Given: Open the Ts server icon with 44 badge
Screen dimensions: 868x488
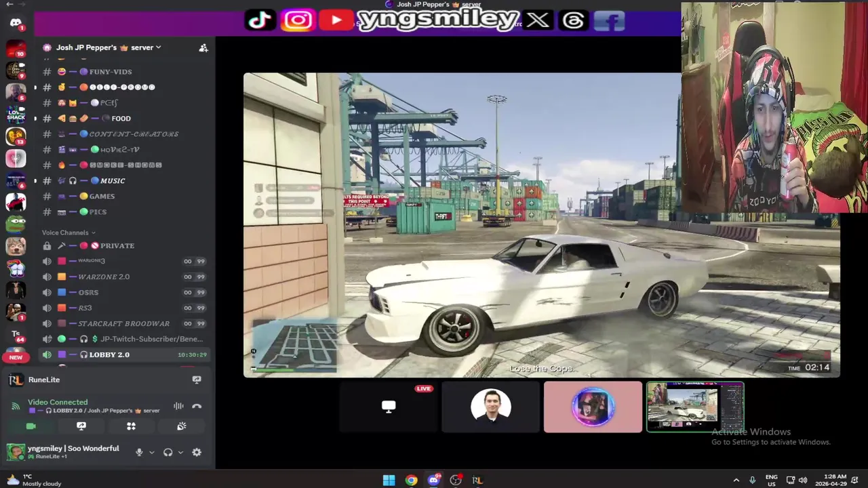Looking at the screenshot, I should pos(16,334).
